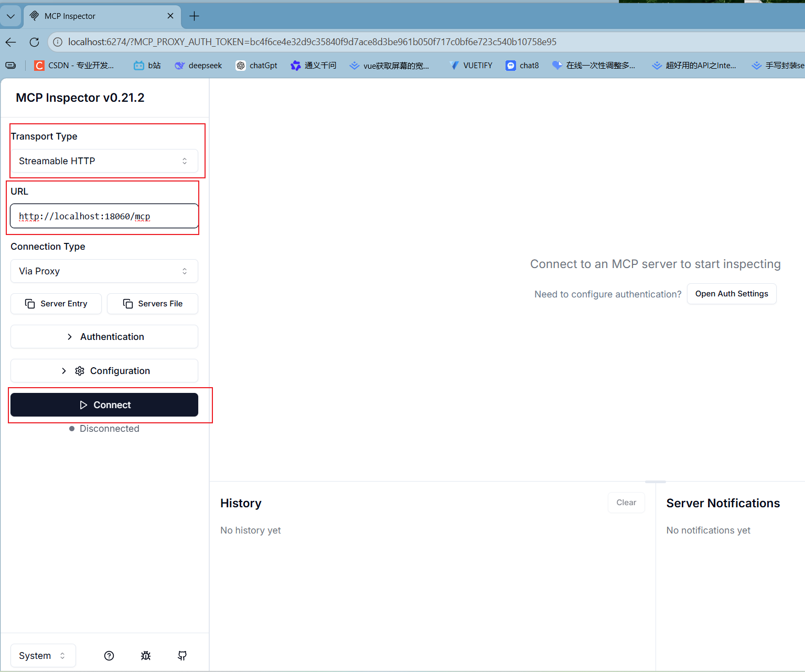Copy Servers File button

pyautogui.click(x=153, y=304)
